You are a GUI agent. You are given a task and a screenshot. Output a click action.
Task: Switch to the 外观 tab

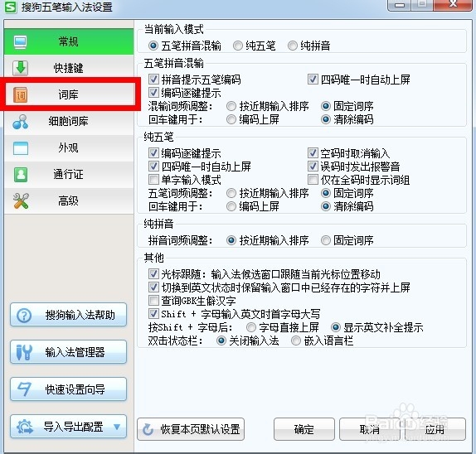point(69,148)
